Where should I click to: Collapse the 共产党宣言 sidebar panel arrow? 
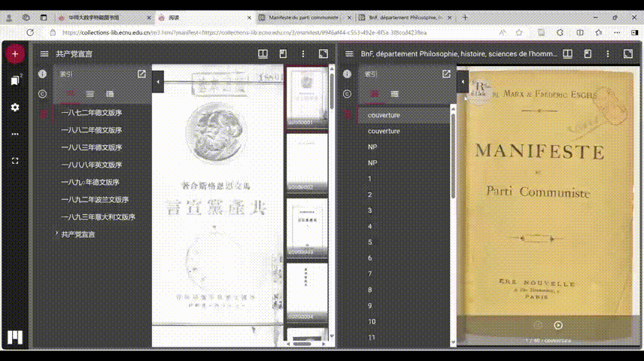pyautogui.click(x=158, y=81)
